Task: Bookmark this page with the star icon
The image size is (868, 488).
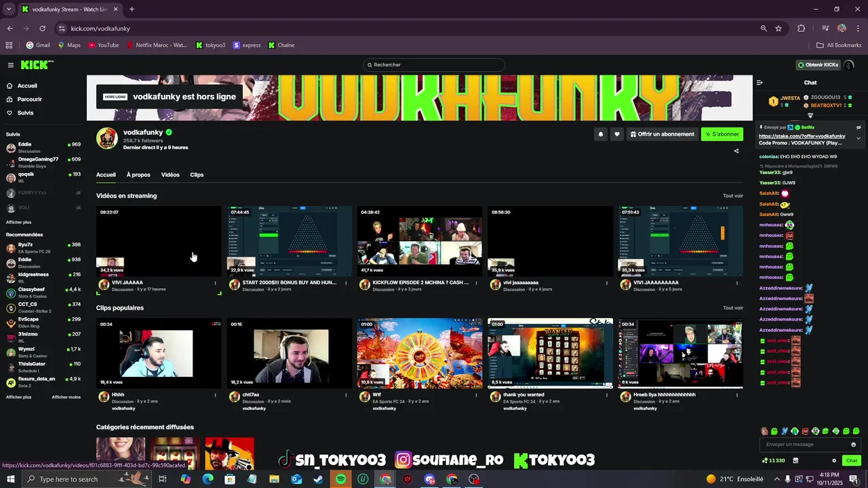Action: click(778, 28)
